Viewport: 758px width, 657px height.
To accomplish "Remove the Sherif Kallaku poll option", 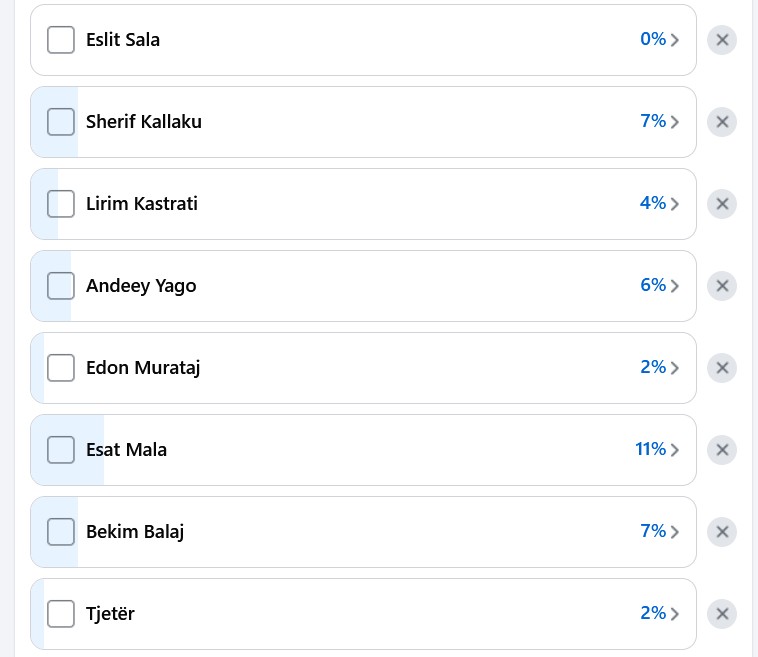I will 722,122.
